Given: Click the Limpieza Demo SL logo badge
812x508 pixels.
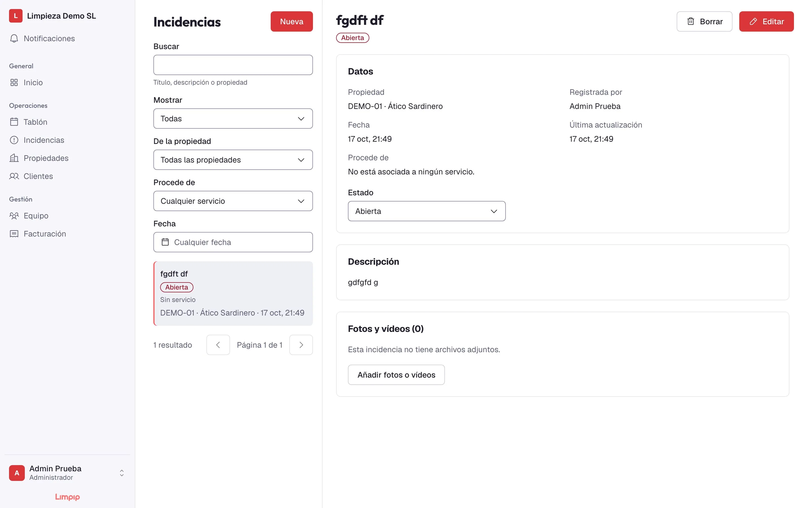Looking at the screenshot, I should click(x=16, y=16).
